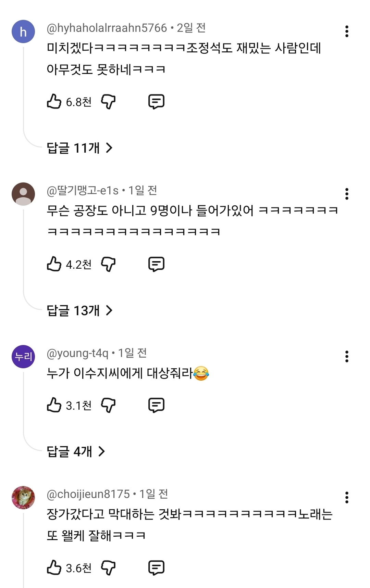This screenshot has width=370, height=588.
Task: Like the @young-t4q comment
Action: click(54, 405)
